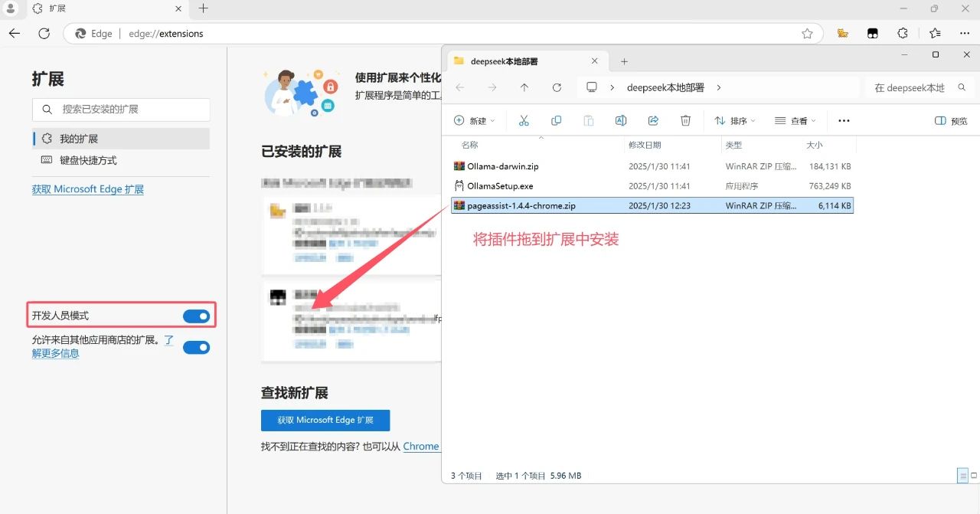Open 了解更多信息 link
Image resolution: width=980 pixels, height=514 pixels.
pyautogui.click(x=55, y=353)
